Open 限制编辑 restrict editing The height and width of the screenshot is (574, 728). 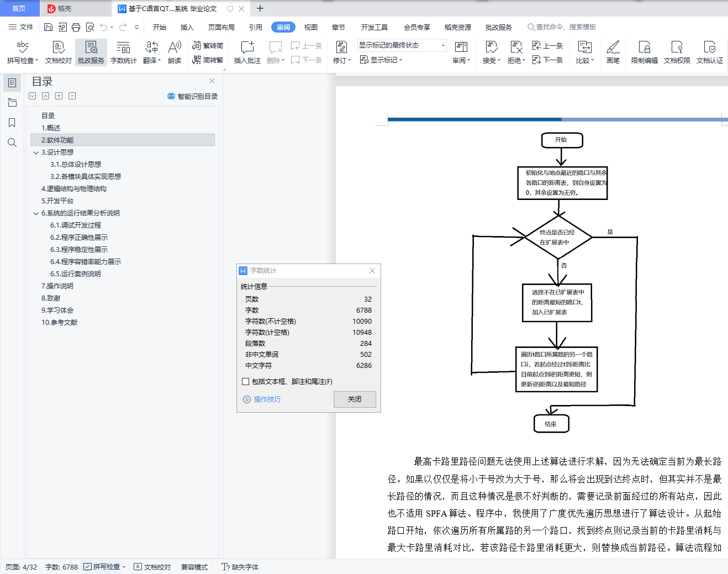[645, 52]
